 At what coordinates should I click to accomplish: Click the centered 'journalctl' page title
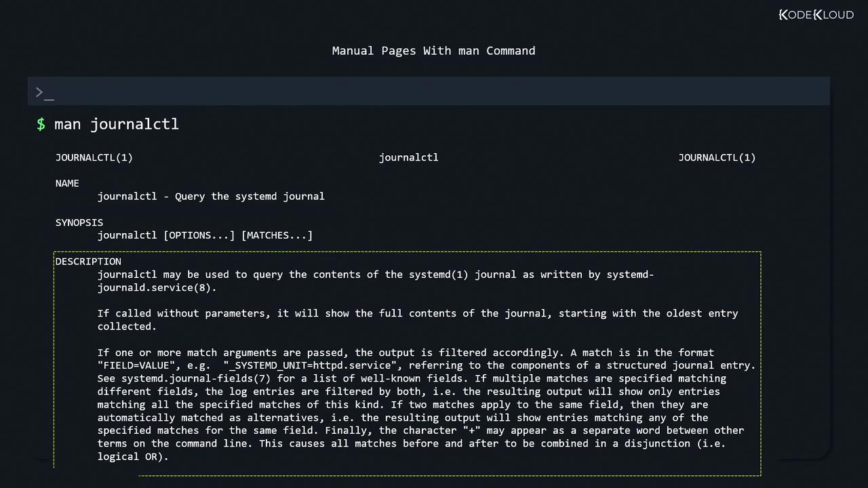click(408, 157)
